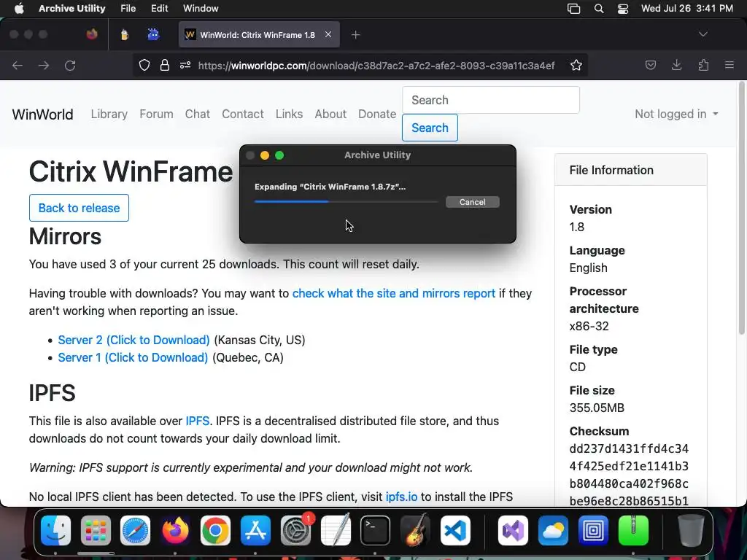Open the About nav link
The width and height of the screenshot is (747, 560).
point(330,114)
